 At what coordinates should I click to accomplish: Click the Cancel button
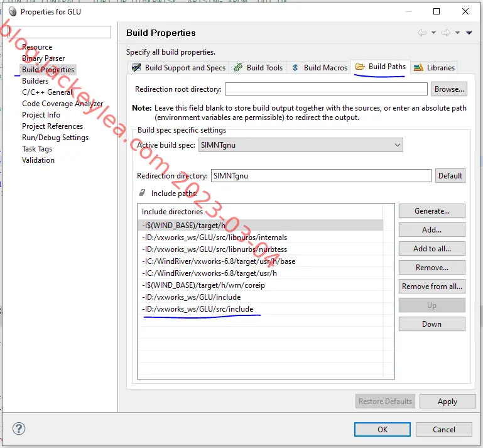click(444, 430)
